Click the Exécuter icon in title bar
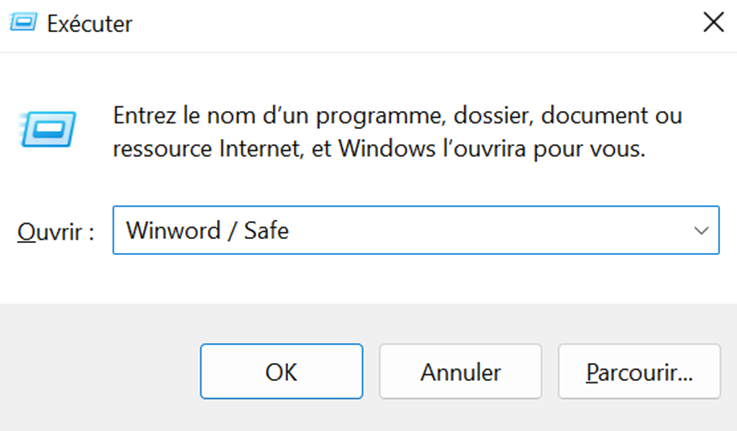The image size is (737, 431). tap(23, 22)
